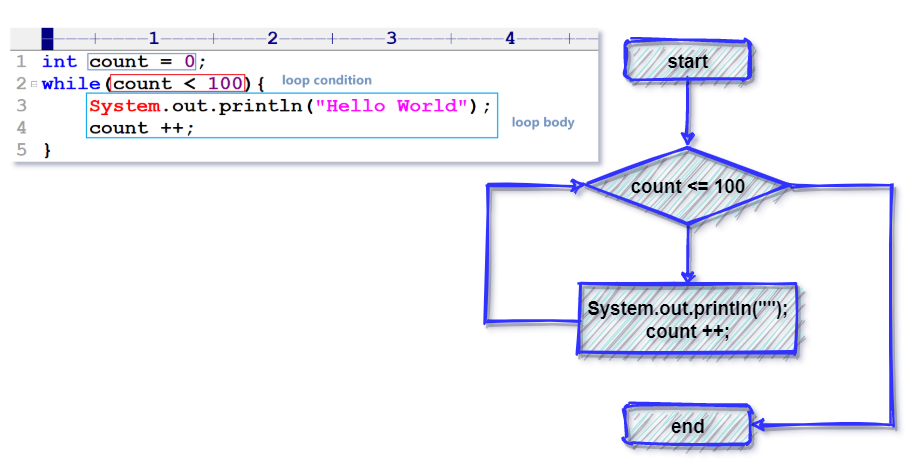
Task: Click the dark blue ruler cursor block
Action: tap(47, 38)
